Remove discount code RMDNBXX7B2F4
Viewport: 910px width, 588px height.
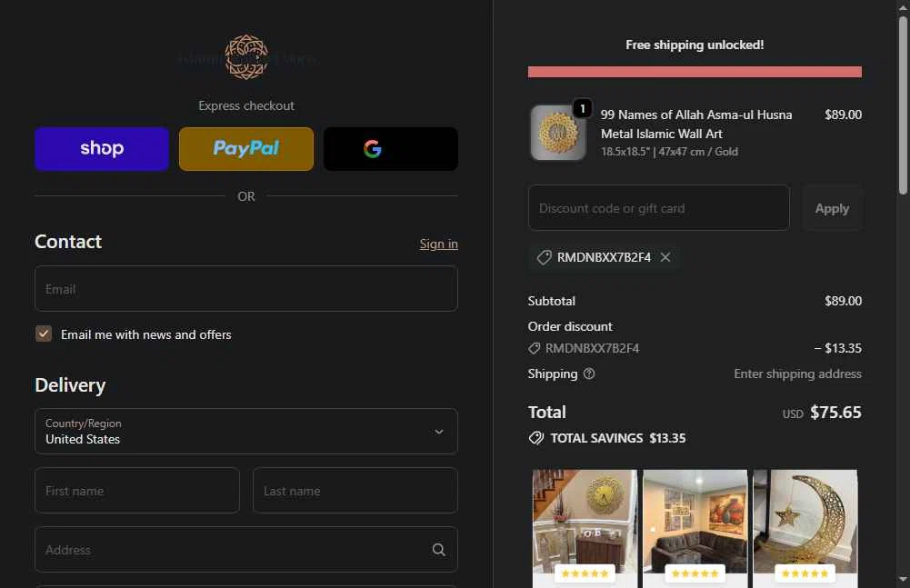click(x=665, y=257)
